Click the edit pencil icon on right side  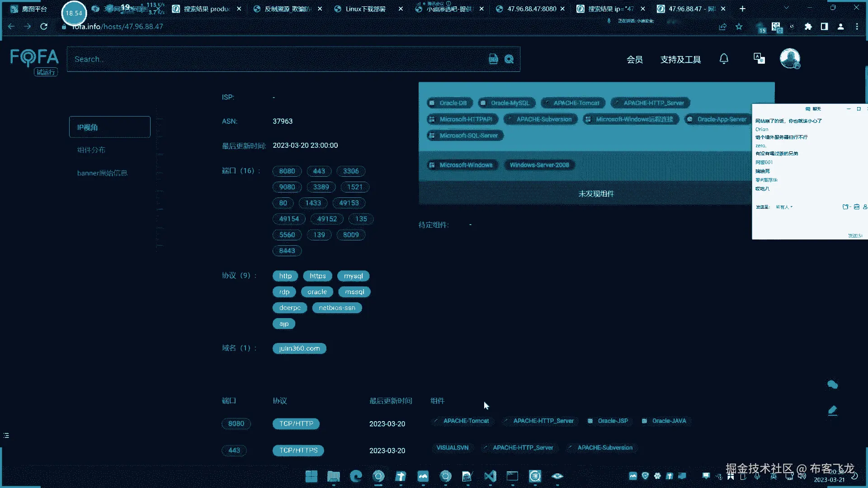point(832,410)
